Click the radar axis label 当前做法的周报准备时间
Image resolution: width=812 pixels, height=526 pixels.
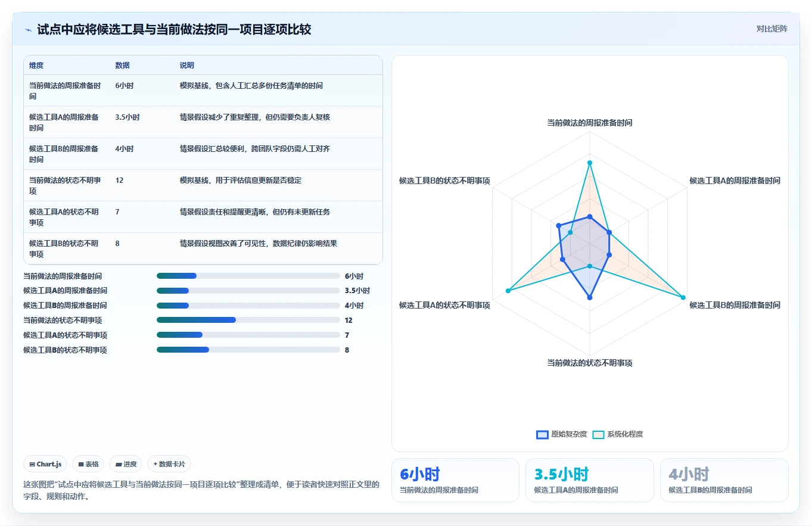point(590,123)
